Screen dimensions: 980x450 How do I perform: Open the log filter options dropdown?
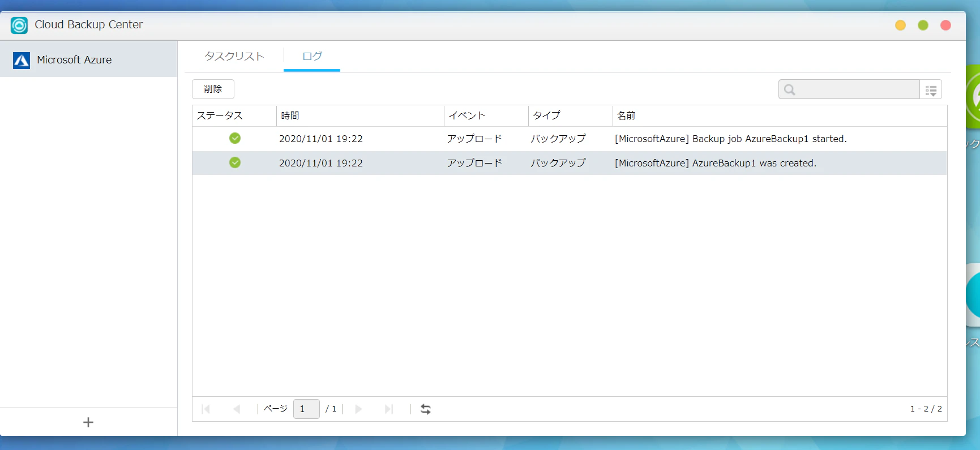coord(931,89)
